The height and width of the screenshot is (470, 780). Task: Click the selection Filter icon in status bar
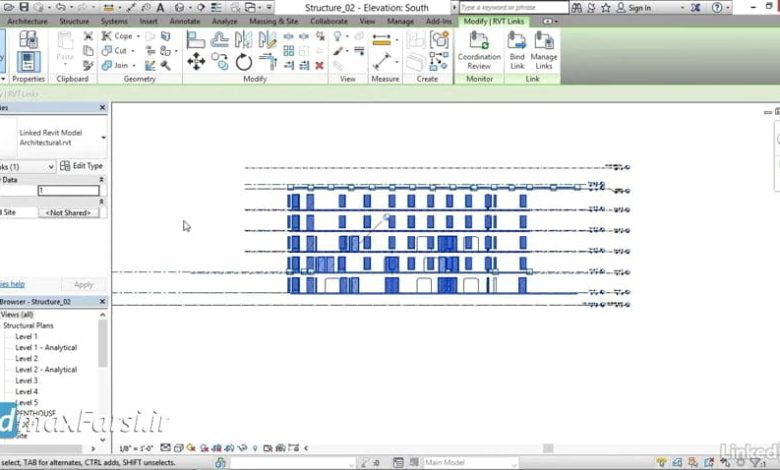pos(757,463)
